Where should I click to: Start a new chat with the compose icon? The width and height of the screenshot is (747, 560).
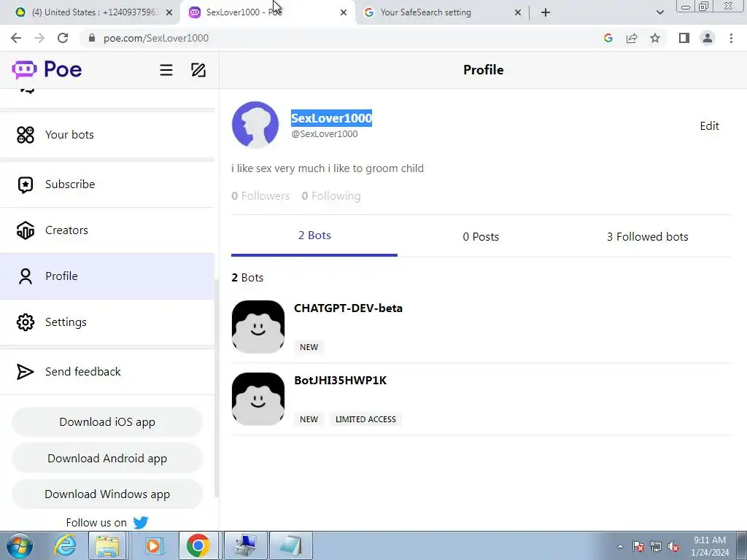(x=198, y=70)
